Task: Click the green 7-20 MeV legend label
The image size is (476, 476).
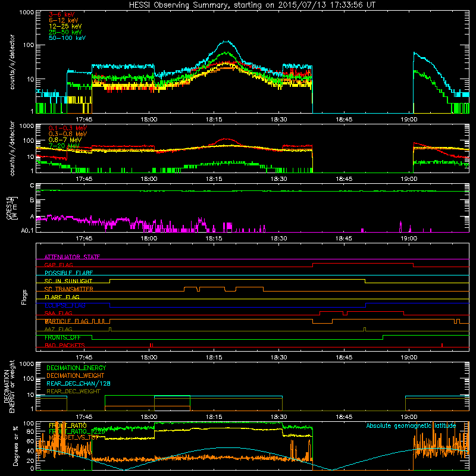Action: tap(64, 146)
